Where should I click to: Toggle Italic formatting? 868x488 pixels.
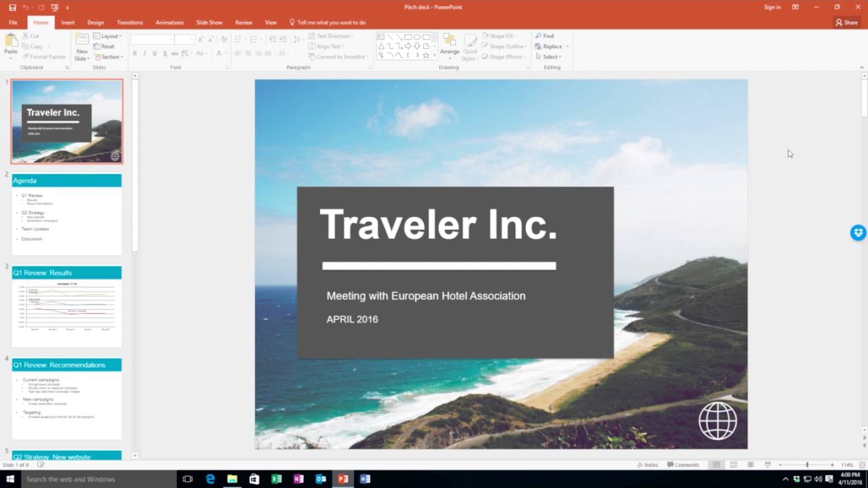[144, 54]
